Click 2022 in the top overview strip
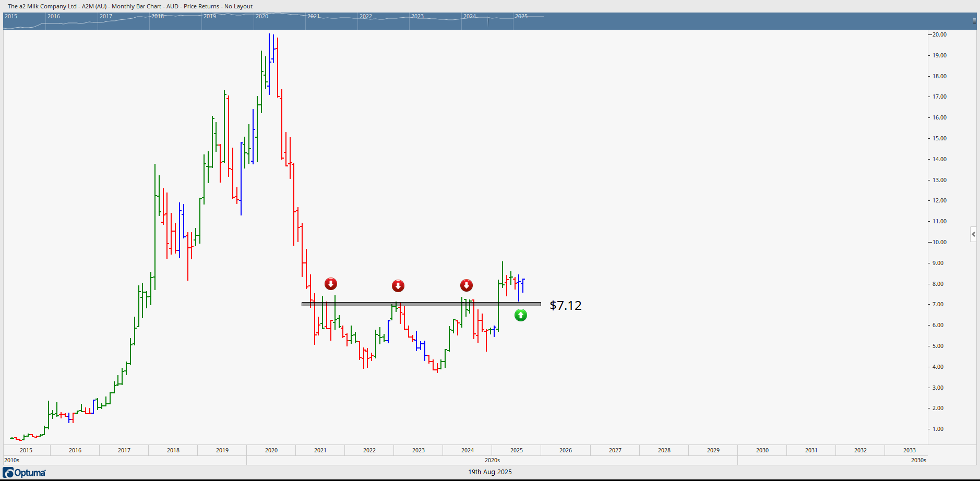The width and height of the screenshot is (980, 481). [366, 16]
